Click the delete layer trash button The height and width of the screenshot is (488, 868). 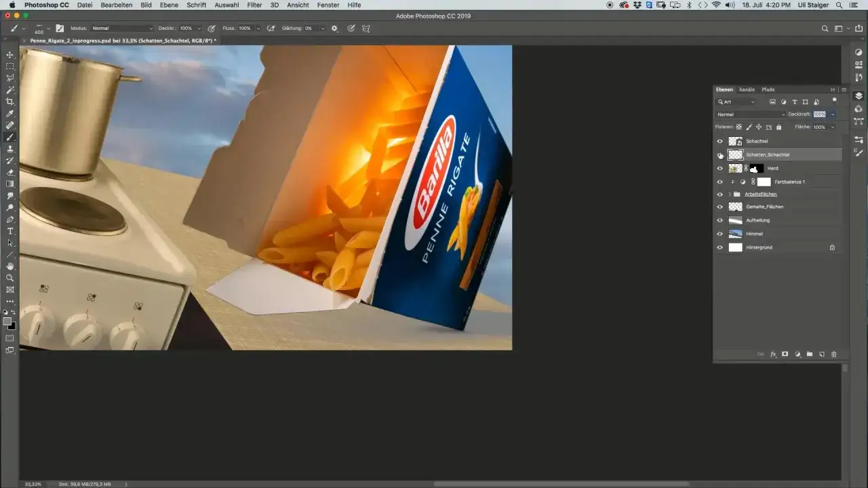(x=834, y=354)
